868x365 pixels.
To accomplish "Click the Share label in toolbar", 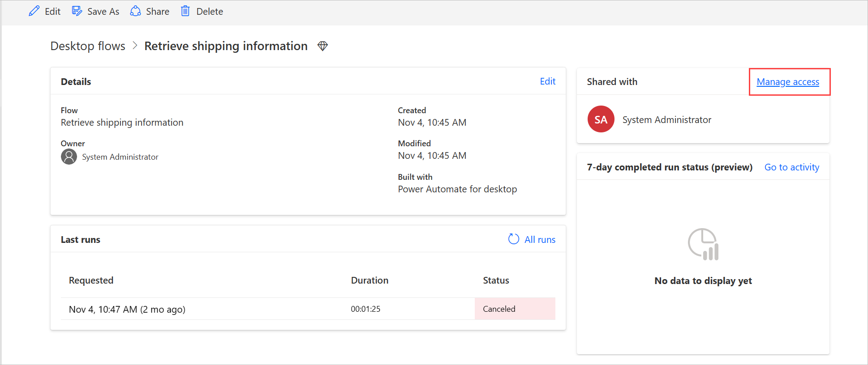I will (x=158, y=12).
